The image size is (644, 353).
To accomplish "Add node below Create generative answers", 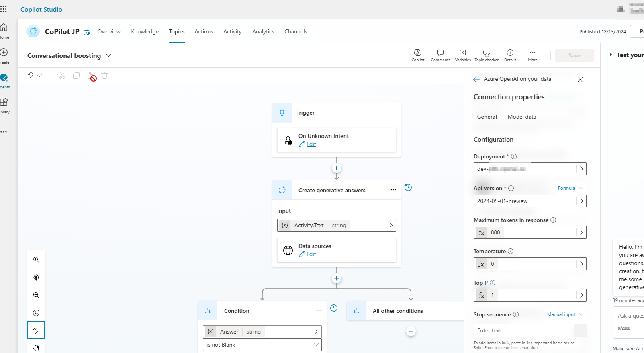I will pos(337,278).
